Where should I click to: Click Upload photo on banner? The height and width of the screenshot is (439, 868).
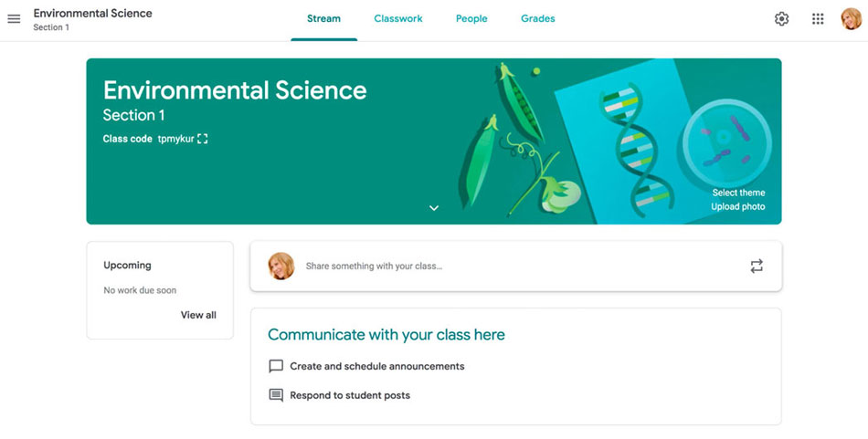(x=738, y=207)
